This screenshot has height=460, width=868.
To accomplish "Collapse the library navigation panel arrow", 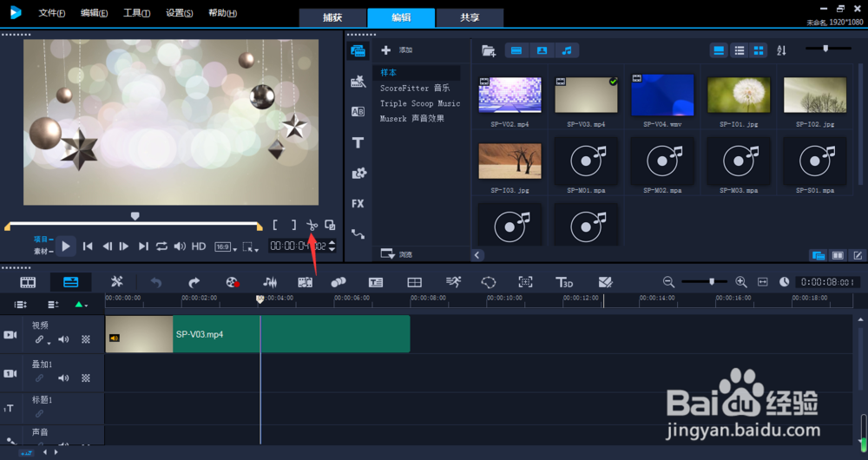I will click(x=477, y=255).
